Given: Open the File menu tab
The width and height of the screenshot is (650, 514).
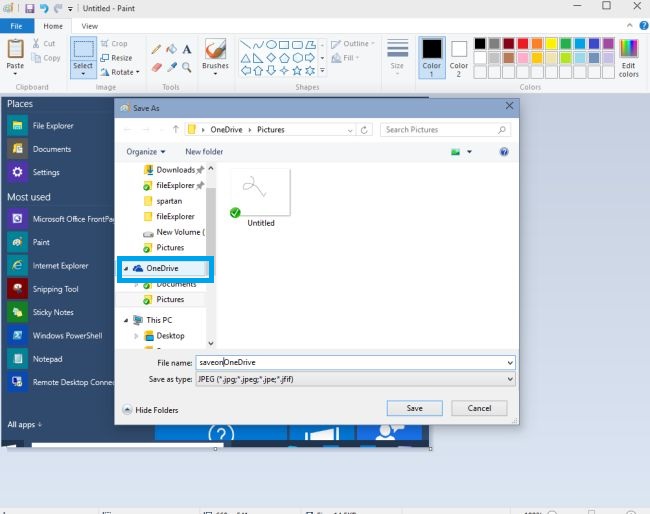Looking at the screenshot, I should (x=17, y=26).
